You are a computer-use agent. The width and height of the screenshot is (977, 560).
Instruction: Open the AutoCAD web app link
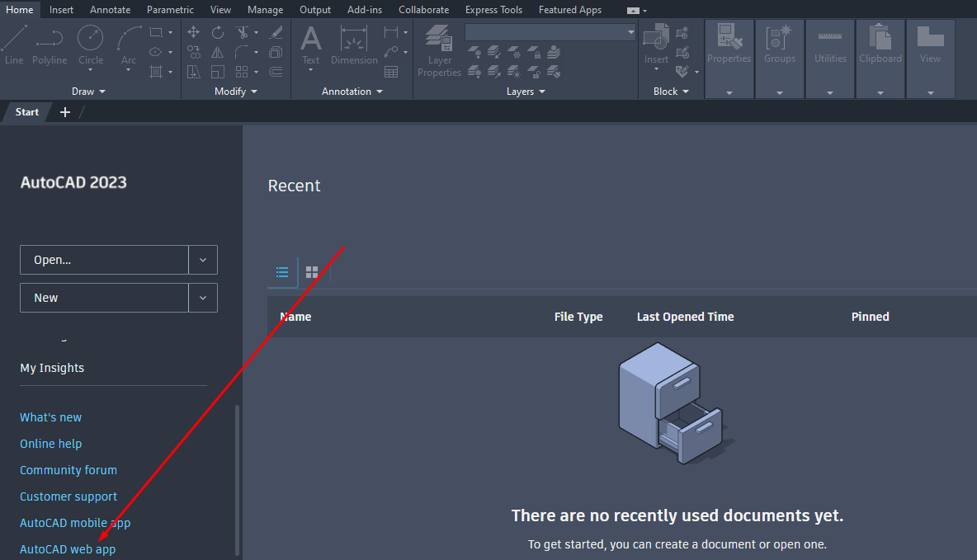(x=68, y=549)
